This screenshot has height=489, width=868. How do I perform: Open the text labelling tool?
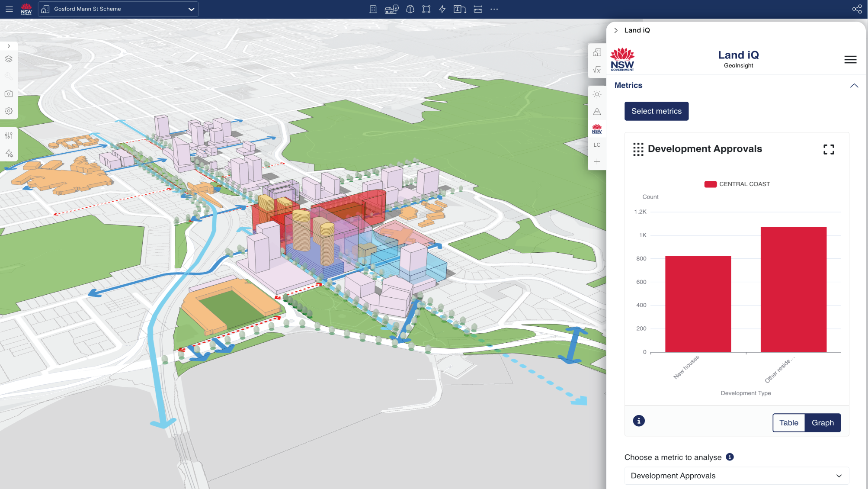coord(459,9)
